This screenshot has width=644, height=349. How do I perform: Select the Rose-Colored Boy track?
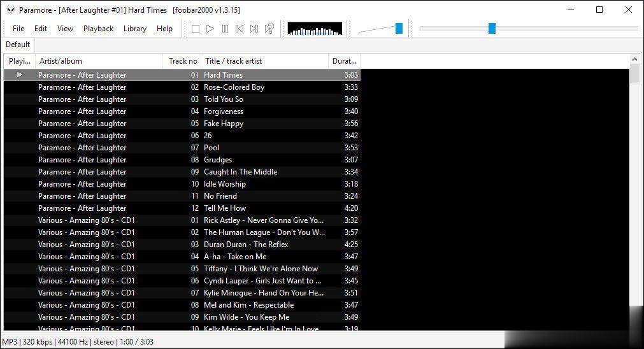point(182,87)
